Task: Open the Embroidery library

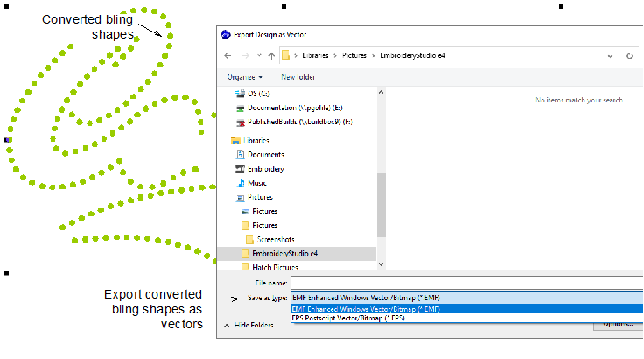Action: click(265, 168)
